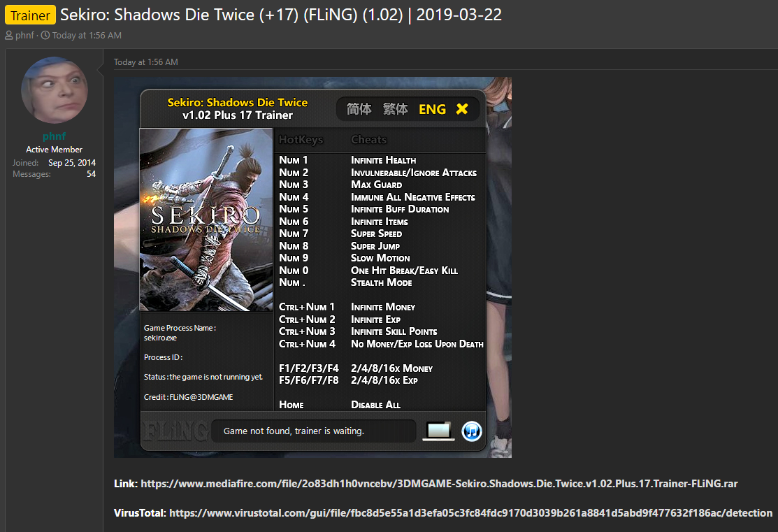
Task: Click the yellow X close icon in trainer
Action: coord(462,108)
